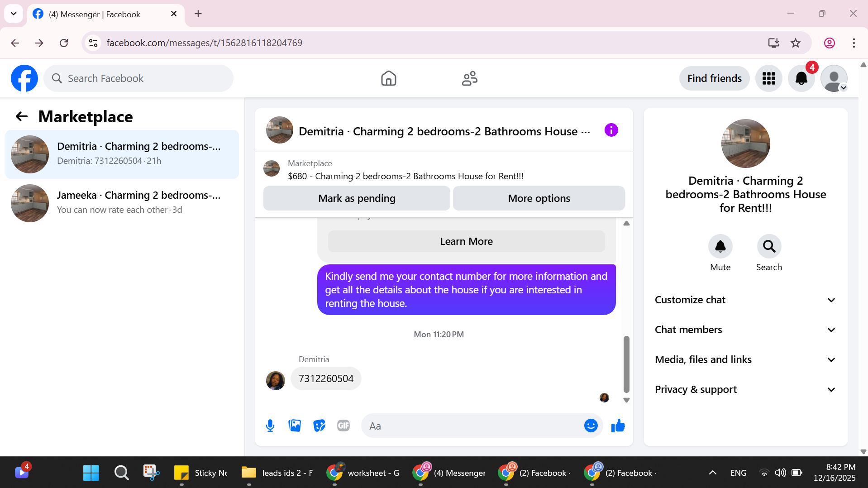The image size is (868, 488).
Task: Open the tab search dropdown arrow
Action: (14, 14)
